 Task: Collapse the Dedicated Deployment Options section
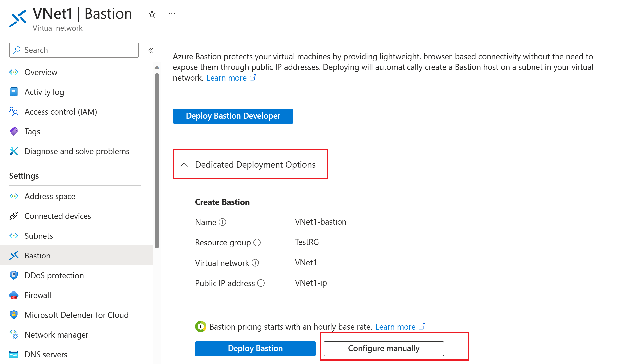tap(184, 165)
